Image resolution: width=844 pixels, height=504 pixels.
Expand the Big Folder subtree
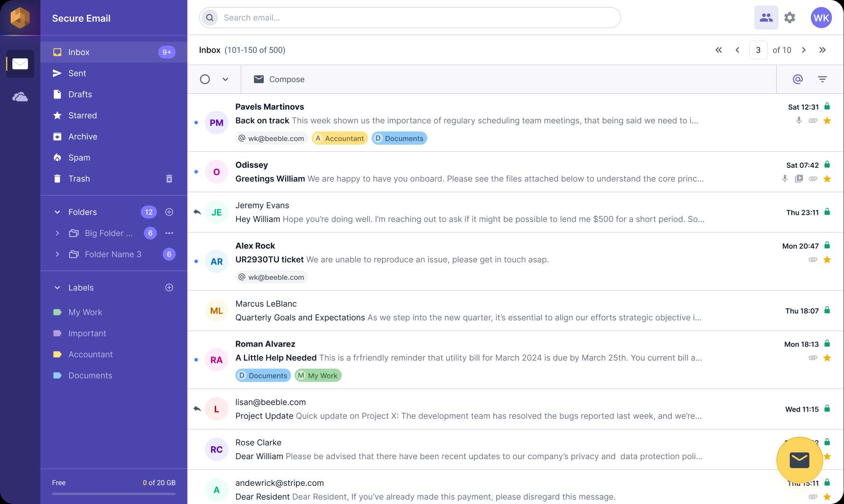(x=57, y=233)
